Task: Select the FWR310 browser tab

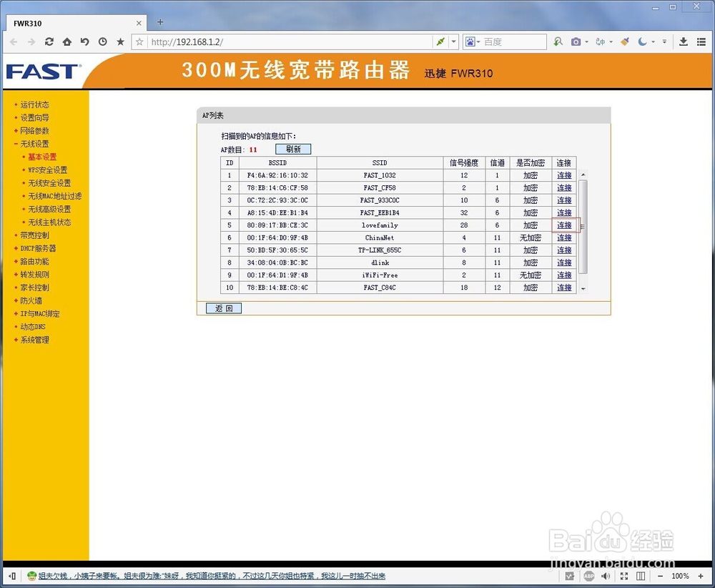Action: pyautogui.click(x=77, y=24)
